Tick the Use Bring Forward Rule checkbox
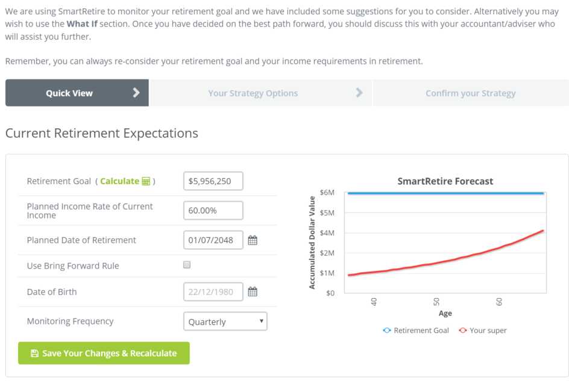Image resolution: width=569 pixels, height=392 pixels. 187,265
